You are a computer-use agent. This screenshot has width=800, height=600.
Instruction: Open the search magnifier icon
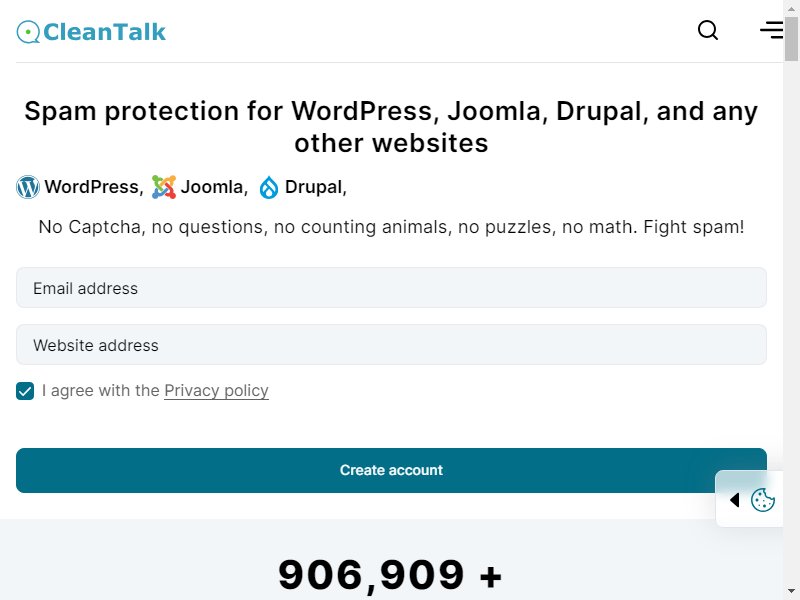[x=708, y=31]
